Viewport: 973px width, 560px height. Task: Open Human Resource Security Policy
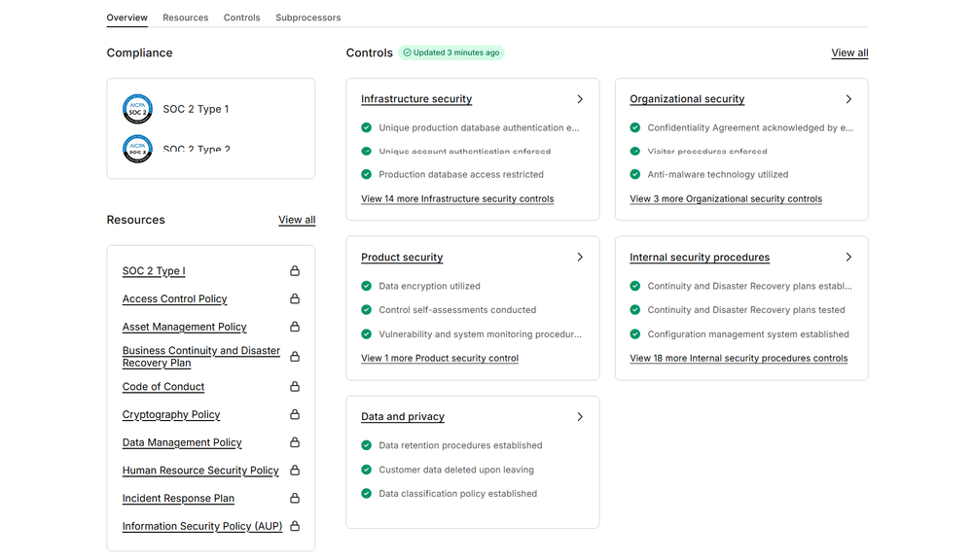[200, 471]
